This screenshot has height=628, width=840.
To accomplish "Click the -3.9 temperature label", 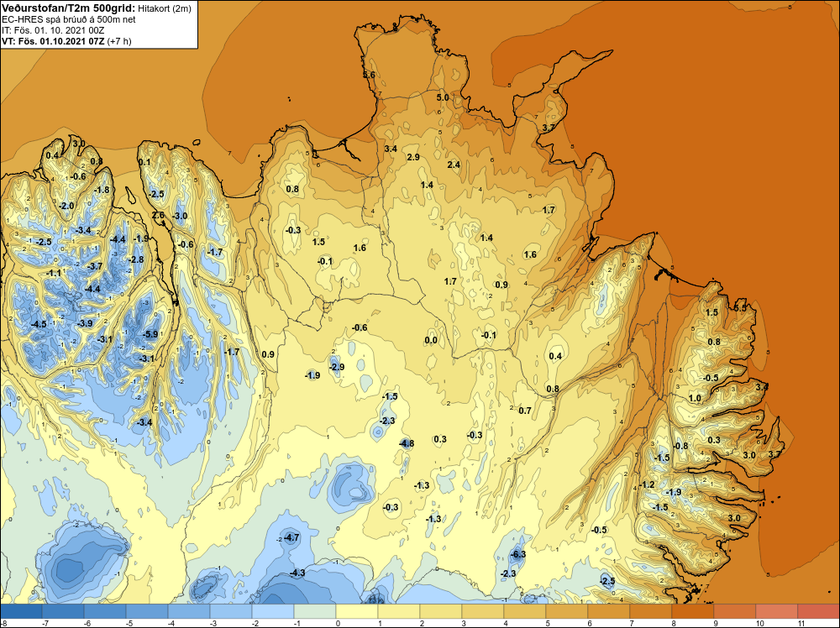I will (x=85, y=323).
